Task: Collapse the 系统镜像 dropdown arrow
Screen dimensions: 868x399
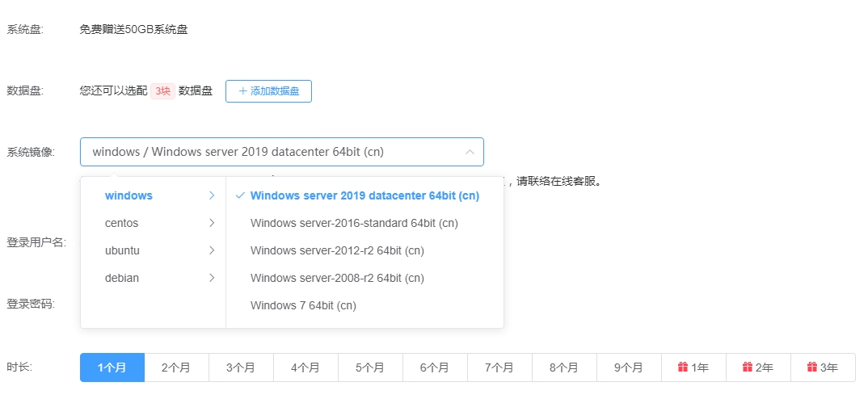Action: (470, 152)
